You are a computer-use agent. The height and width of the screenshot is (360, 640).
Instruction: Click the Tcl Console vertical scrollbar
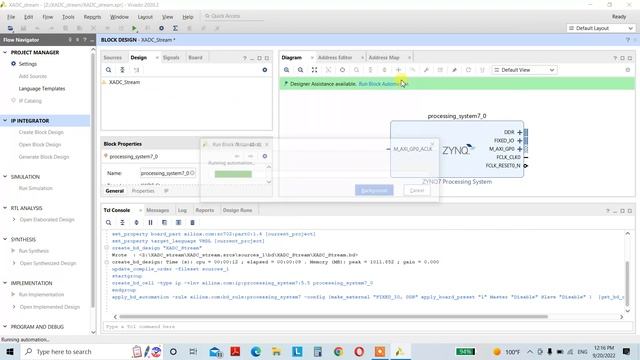coord(627,283)
